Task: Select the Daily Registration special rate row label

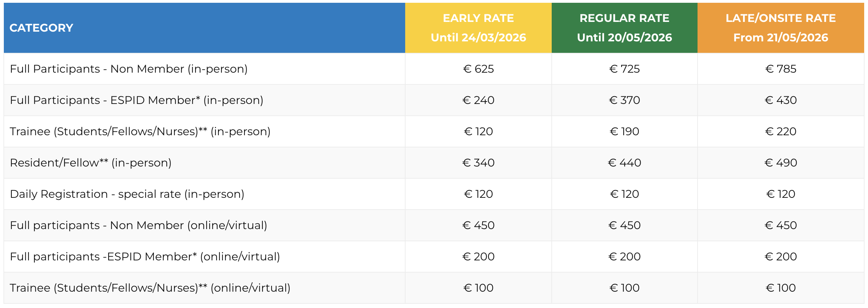Action: pyautogui.click(x=127, y=194)
